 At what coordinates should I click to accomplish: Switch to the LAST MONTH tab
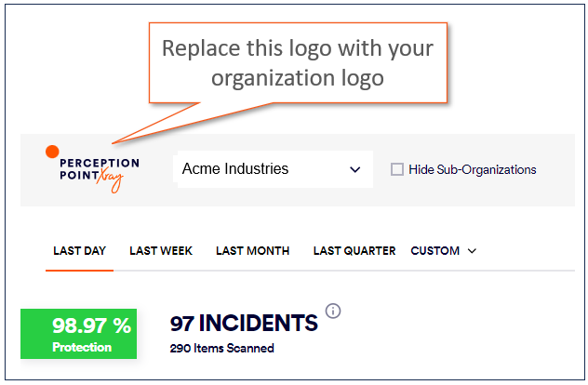[252, 250]
